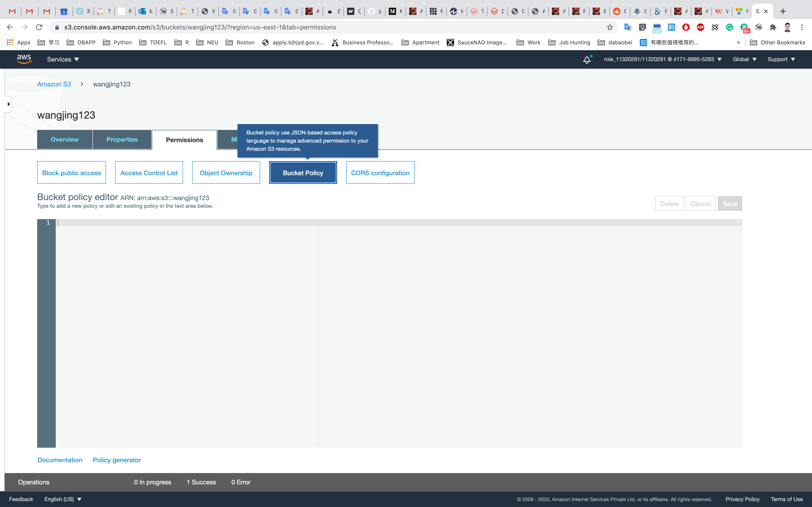
Task: Open the Services dropdown menu
Action: tap(63, 59)
